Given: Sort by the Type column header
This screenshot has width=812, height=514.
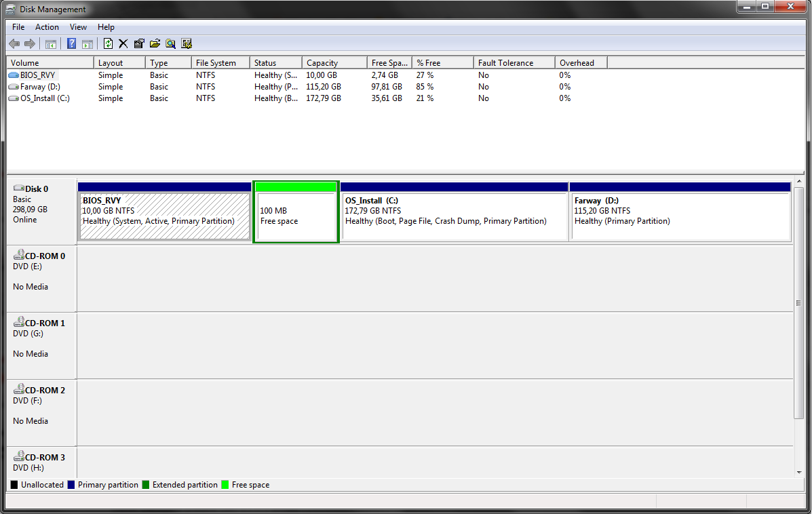Looking at the screenshot, I should (x=168, y=62).
